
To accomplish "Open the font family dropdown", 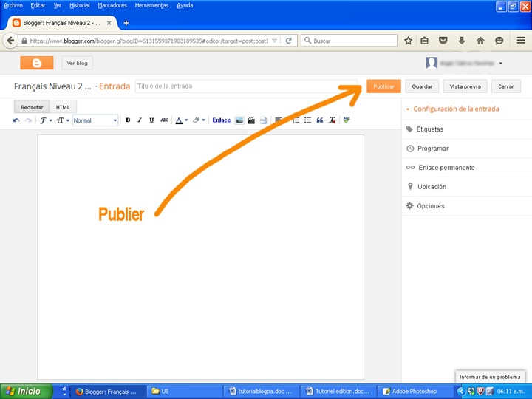I will click(46, 120).
